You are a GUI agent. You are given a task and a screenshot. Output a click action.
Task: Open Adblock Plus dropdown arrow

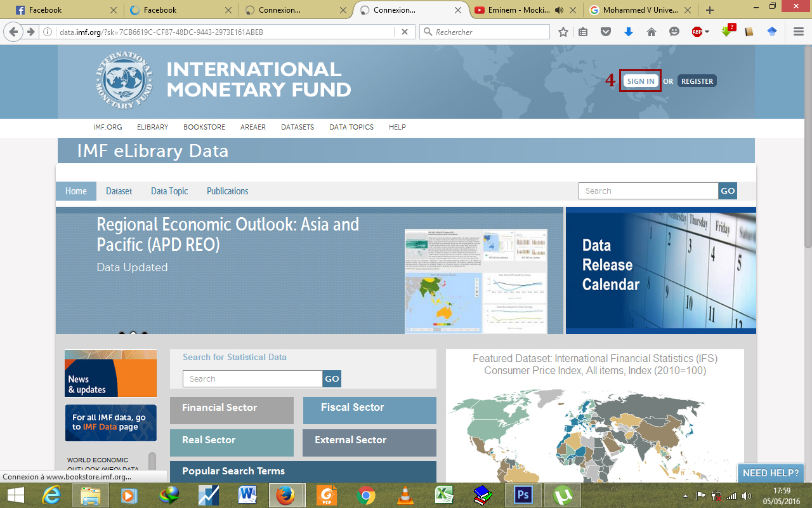(707, 32)
